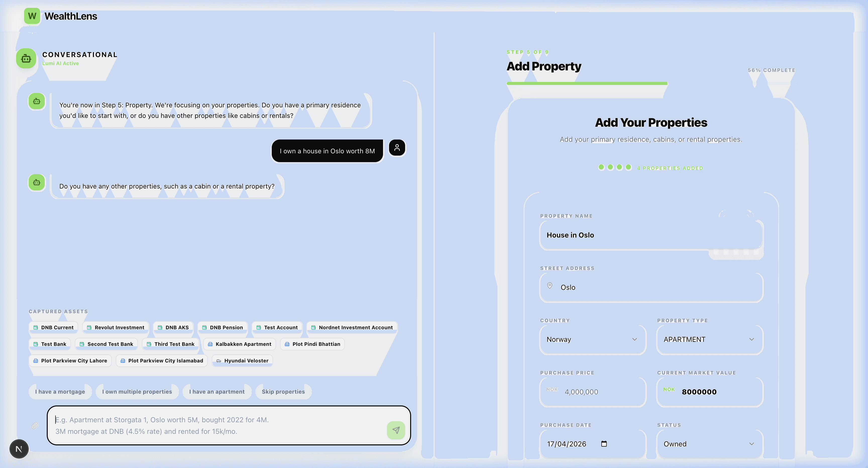Viewport: 868px width, 468px height.
Task: Click the Next.js dev tools N badge
Action: [x=19, y=449]
